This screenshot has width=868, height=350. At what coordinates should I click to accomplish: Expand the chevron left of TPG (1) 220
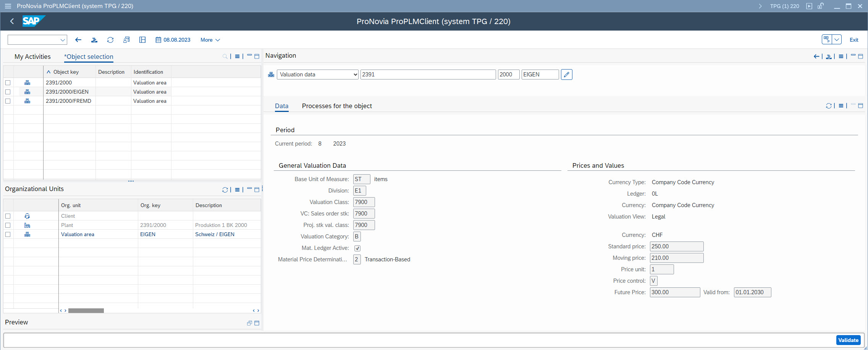(x=760, y=6)
